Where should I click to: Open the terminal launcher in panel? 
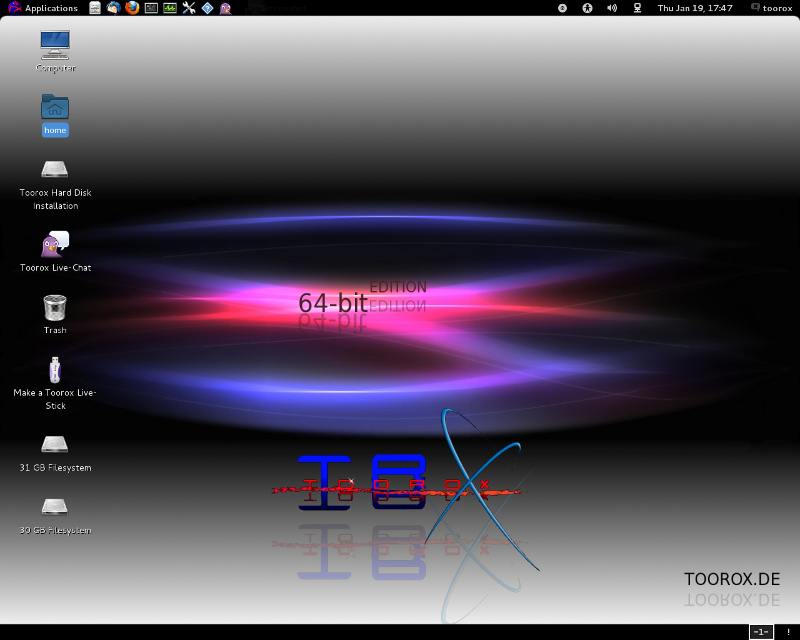click(x=151, y=8)
